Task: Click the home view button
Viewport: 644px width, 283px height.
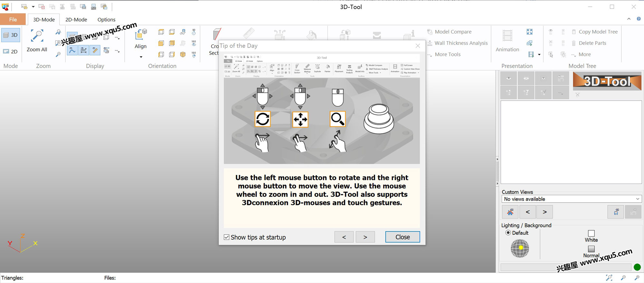Action: (x=510, y=212)
